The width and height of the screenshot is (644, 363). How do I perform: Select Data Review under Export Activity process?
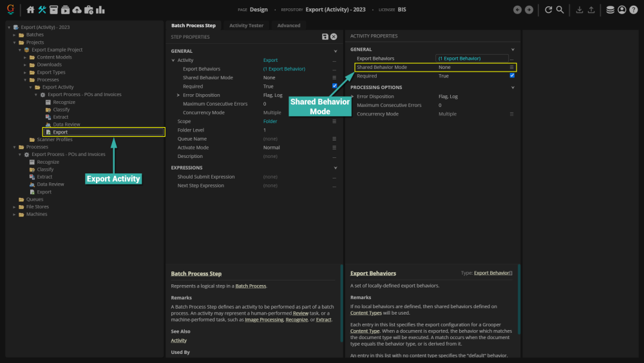(66, 124)
